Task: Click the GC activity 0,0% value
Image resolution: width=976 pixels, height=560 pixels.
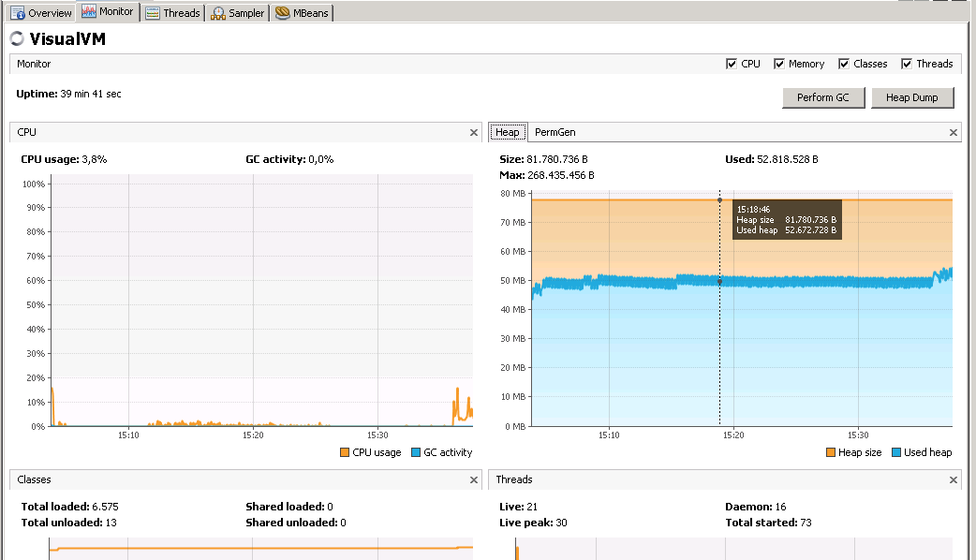Action: 321,159
